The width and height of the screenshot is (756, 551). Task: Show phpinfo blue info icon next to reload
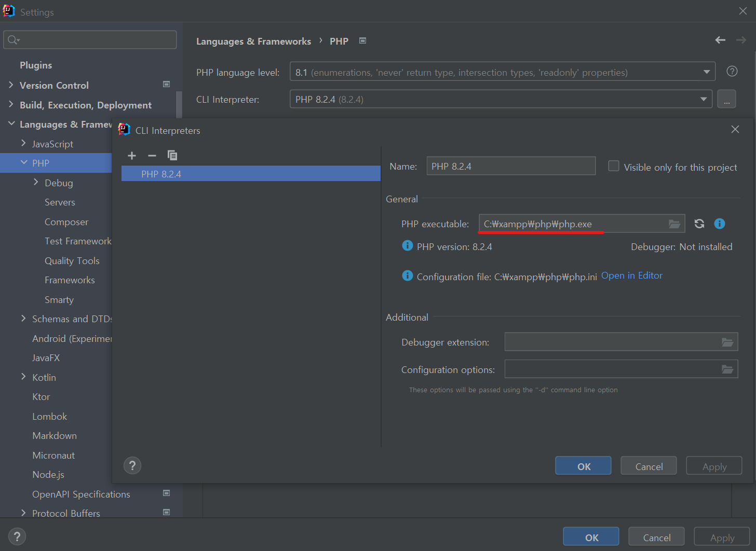(720, 224)
